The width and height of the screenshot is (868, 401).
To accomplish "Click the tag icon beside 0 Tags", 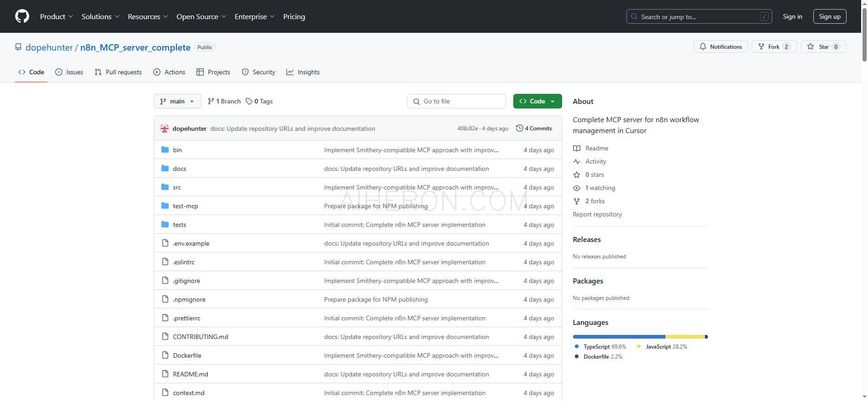I will (x=249, y=101).
